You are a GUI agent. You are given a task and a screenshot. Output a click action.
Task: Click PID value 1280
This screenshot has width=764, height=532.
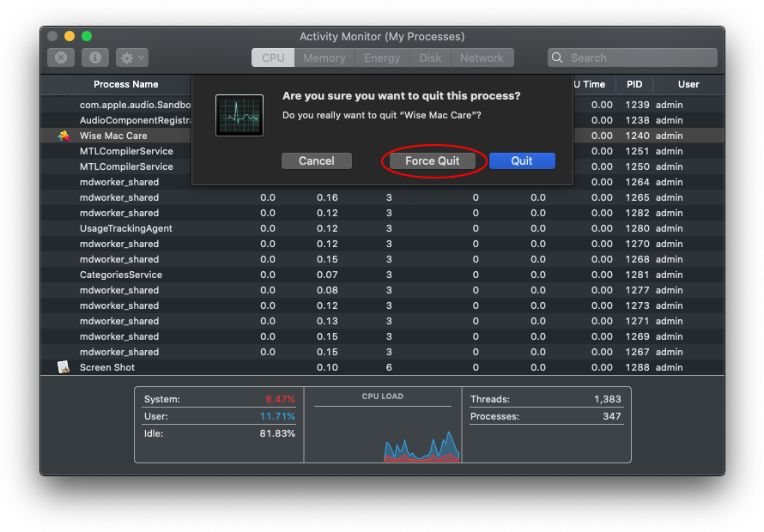coord(637,228)
